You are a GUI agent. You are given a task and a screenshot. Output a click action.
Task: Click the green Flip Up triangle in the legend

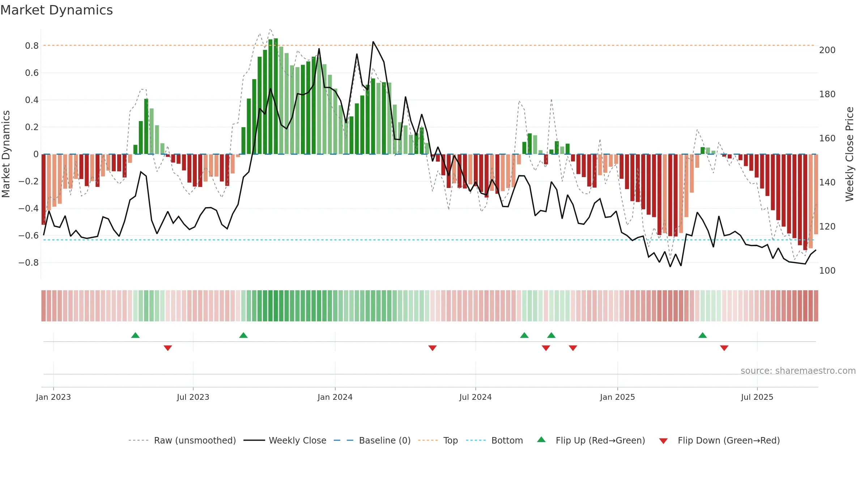pyautogui.click(x=541, y=440)
